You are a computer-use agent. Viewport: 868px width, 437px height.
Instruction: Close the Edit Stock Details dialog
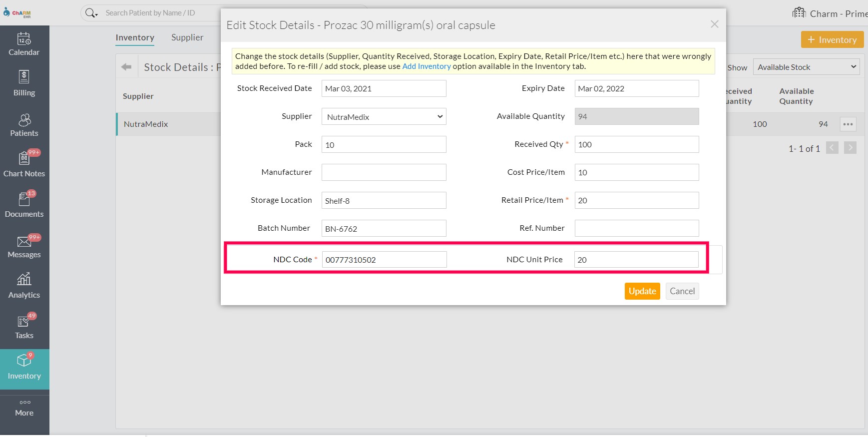point(714,24)
